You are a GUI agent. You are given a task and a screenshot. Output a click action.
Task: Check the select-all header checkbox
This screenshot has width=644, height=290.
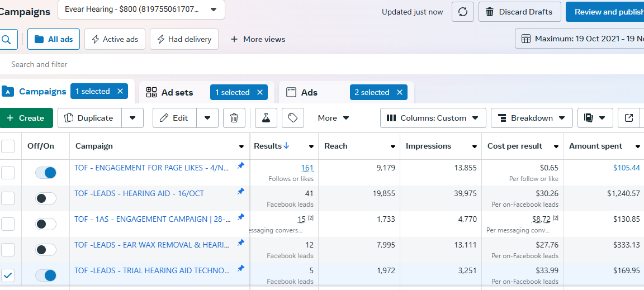8,146
